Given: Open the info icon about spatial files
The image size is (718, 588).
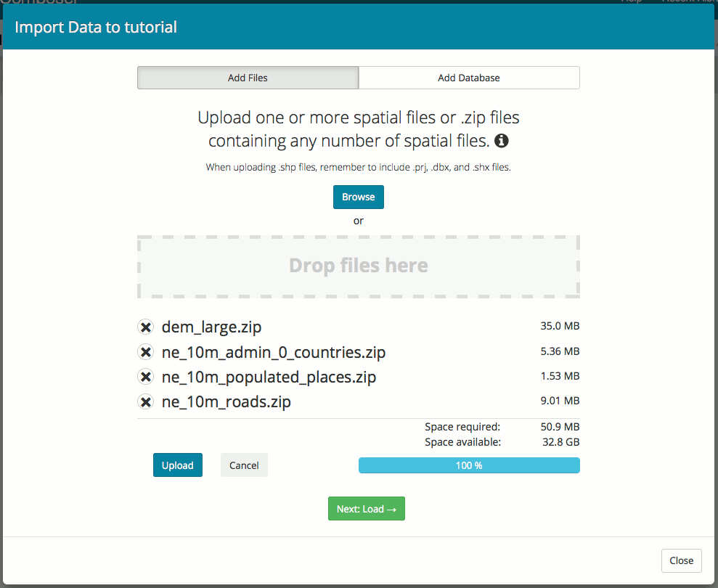Looking at the screenshot, I should (x=501, y=140).
